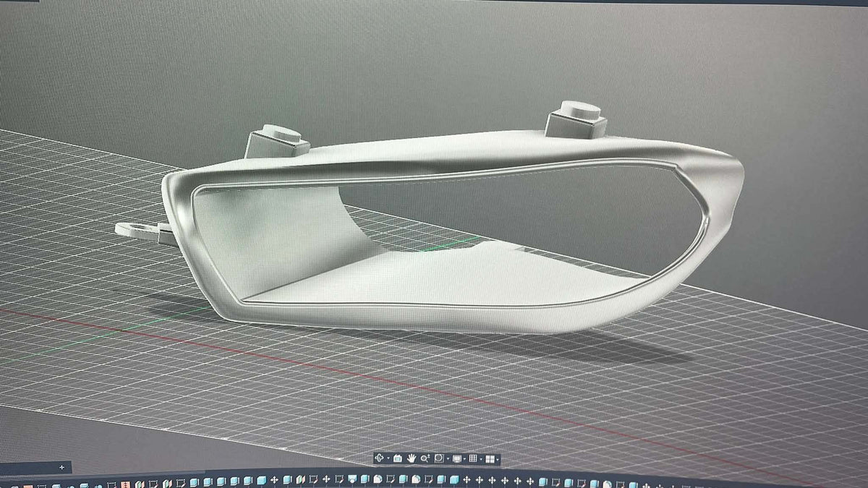Viewport: 868px width, 488px height.
Task: Expand the window layout dropdown arrow
Action: pyautogui.click(x=498, y=460)
